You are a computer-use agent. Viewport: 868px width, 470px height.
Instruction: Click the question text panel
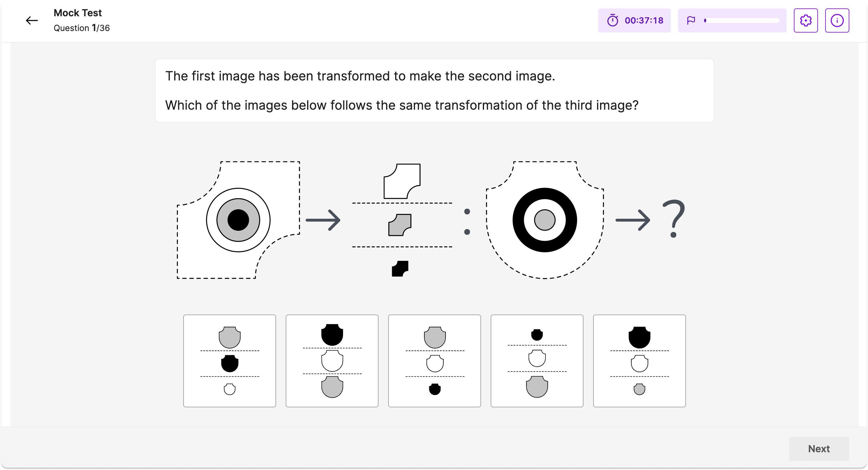434,90
